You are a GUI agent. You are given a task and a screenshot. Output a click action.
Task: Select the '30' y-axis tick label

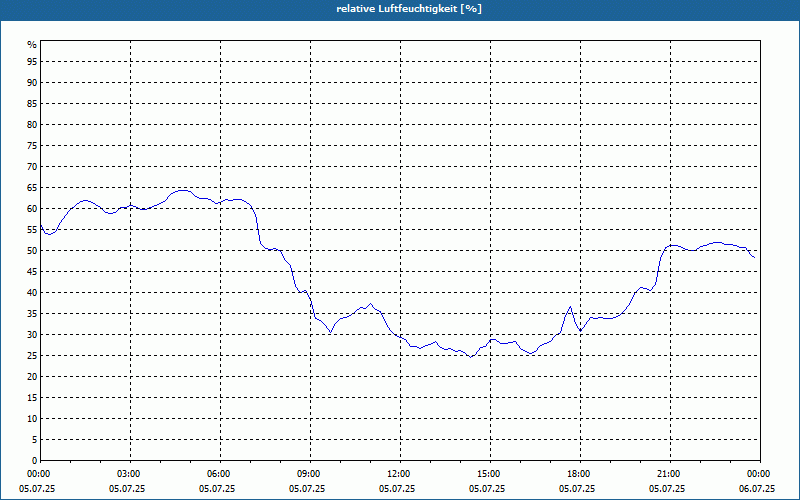pyautogui.click(x=32, y=335)
